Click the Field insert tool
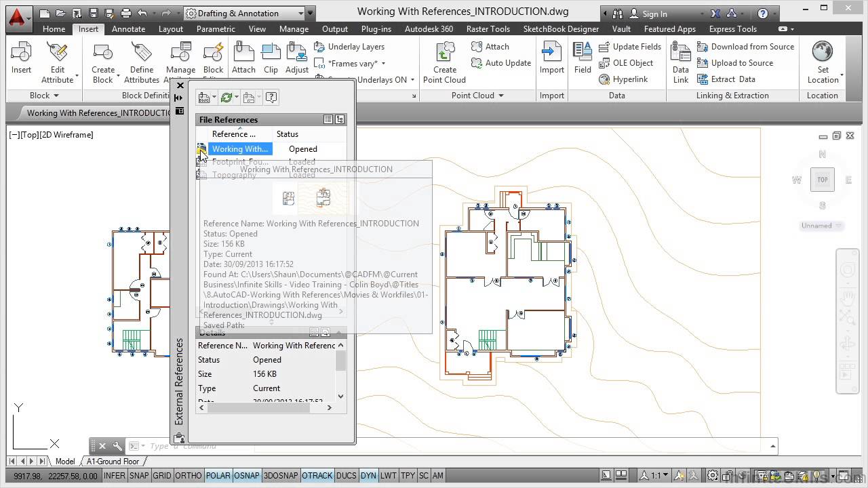This screenshot has width=868, height=488. click(x=583, y=59)
